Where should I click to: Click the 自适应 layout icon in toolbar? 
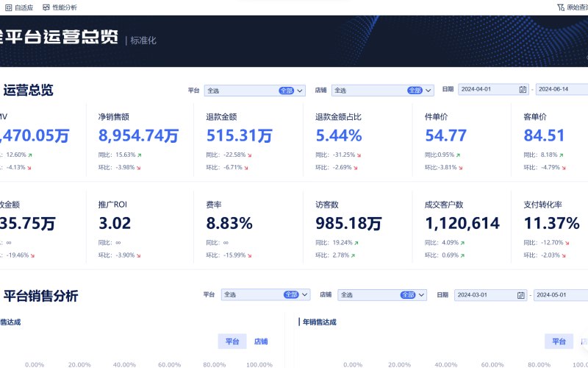[x=8, y=7]
